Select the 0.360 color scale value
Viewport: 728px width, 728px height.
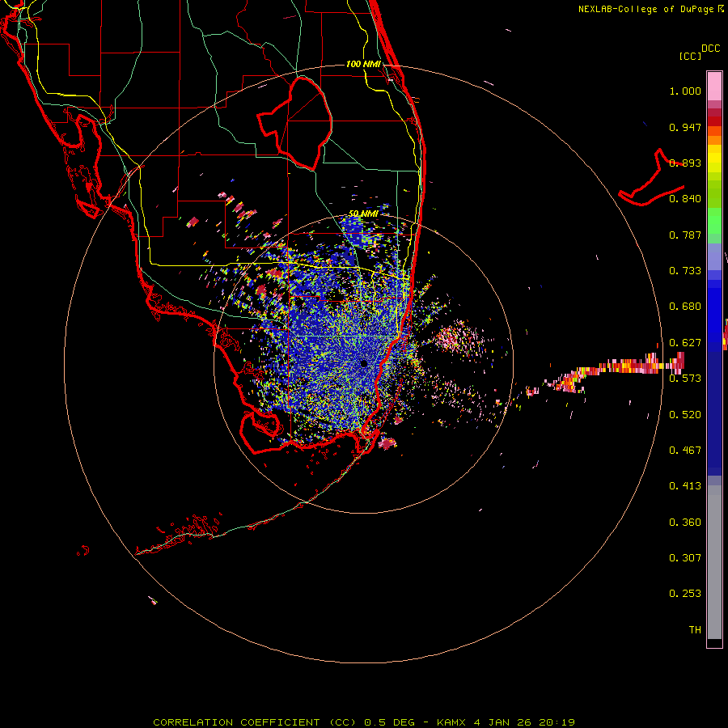[685, 523]
